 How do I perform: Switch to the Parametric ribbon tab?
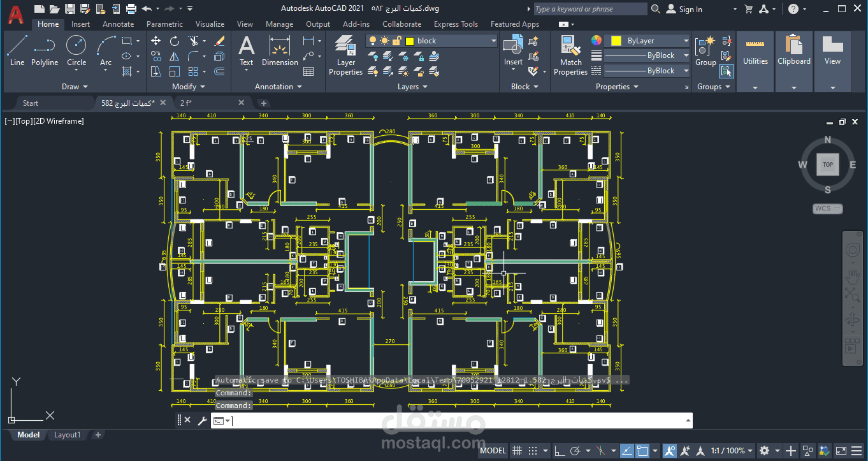pos(164,24)
